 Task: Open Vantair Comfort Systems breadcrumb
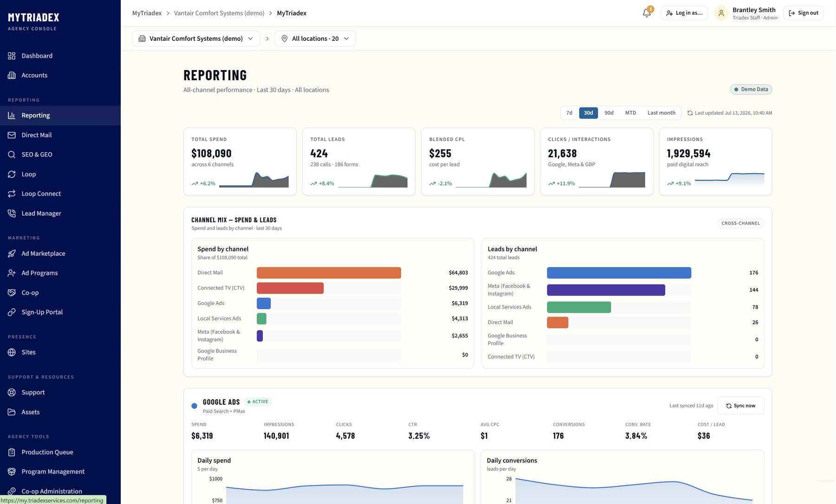[x=219, y=13]
